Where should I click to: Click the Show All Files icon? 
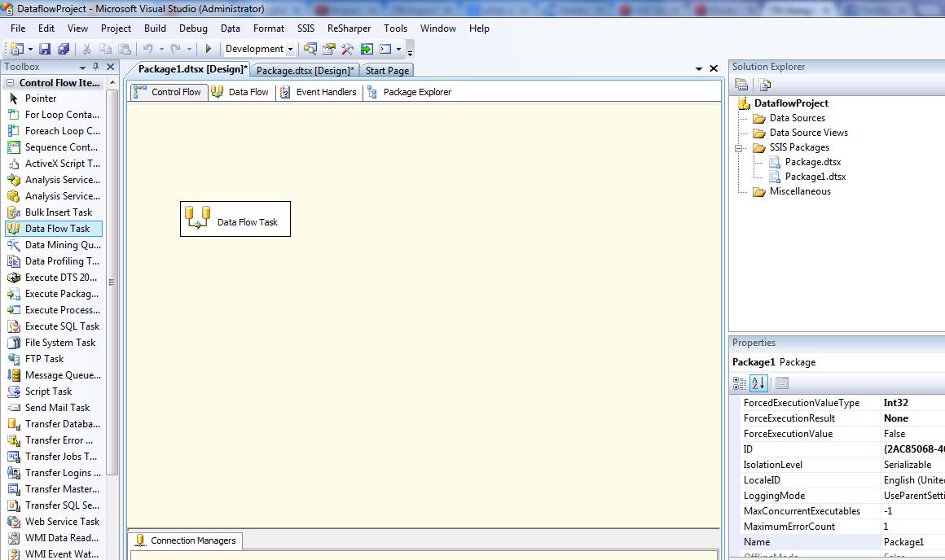pos(764,85)
